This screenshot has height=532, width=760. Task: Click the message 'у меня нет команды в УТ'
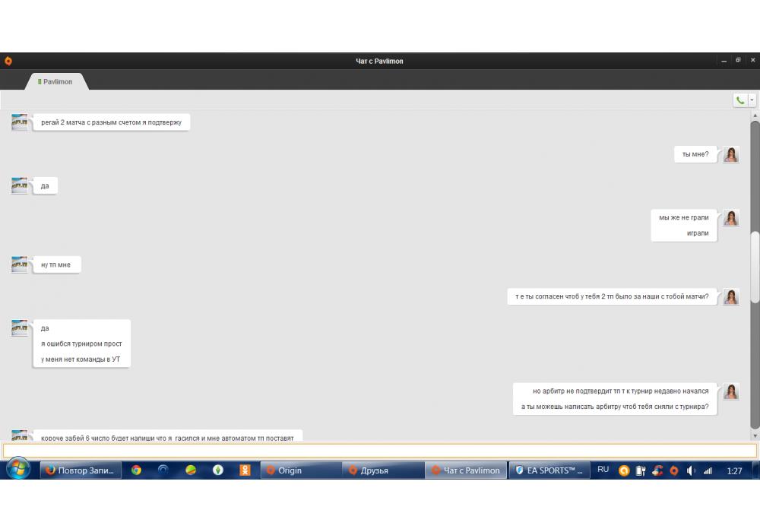(81, 359)
